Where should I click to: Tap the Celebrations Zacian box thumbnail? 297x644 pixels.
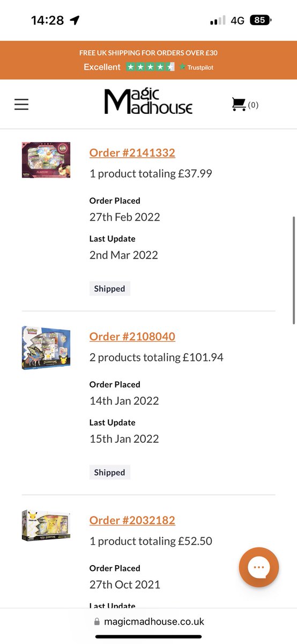[46, 347]
